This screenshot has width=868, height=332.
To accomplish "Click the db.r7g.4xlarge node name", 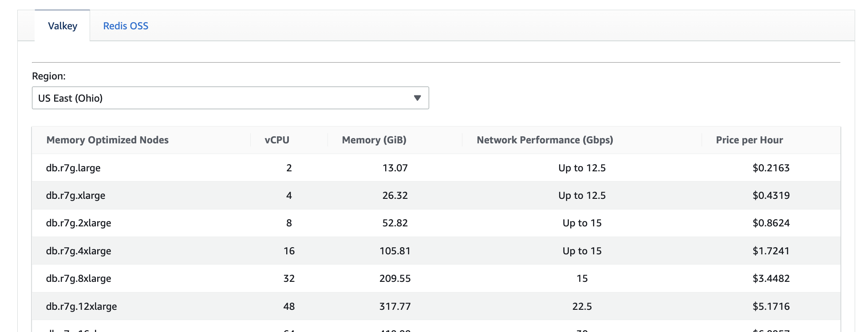I will click(x=79, y=251).
